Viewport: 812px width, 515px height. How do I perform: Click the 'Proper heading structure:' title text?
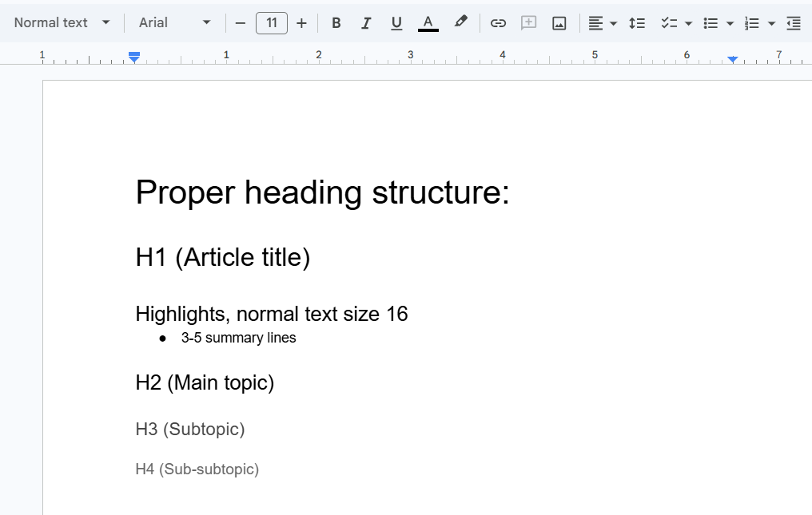click(x=323, y=192)
